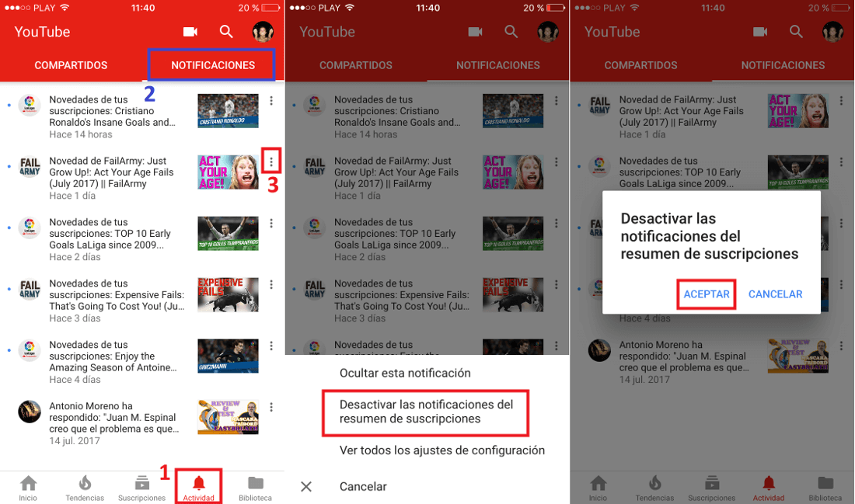The image size is (855, 504).
Task: Tap the search magnifier in the middle screen
Action: click(x=511, y=32)
